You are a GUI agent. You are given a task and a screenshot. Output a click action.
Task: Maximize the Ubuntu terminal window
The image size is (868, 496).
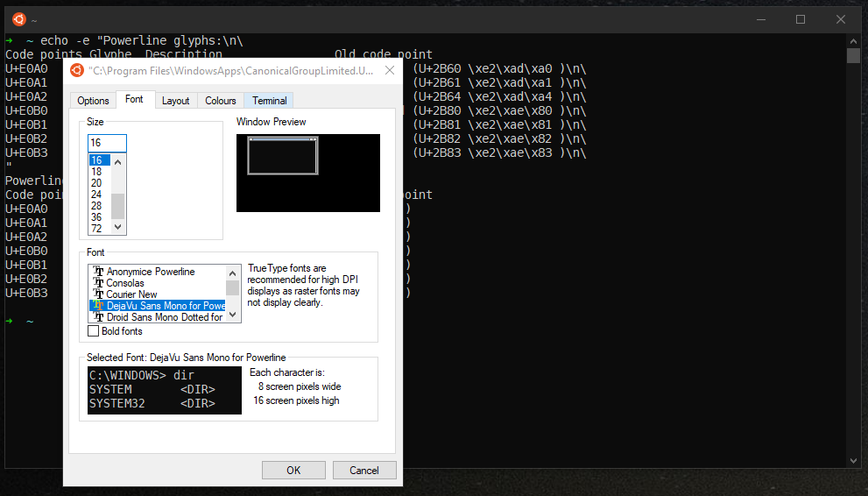(x=801, y=19)
